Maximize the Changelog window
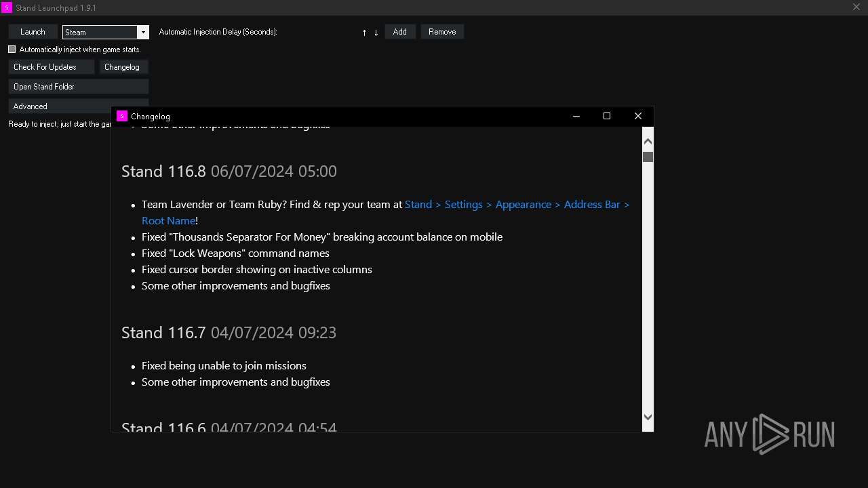This screenshot has height=488, width=868. 607,116
